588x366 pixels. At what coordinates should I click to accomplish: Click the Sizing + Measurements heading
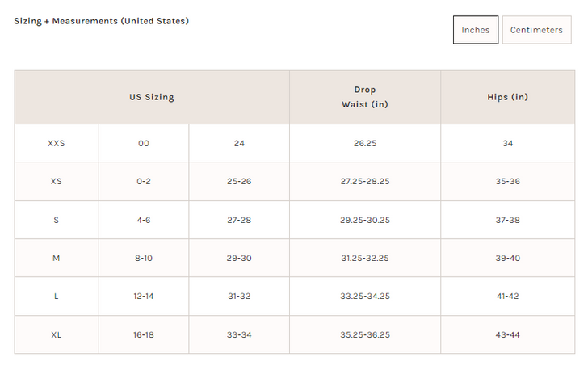(102, 20)
